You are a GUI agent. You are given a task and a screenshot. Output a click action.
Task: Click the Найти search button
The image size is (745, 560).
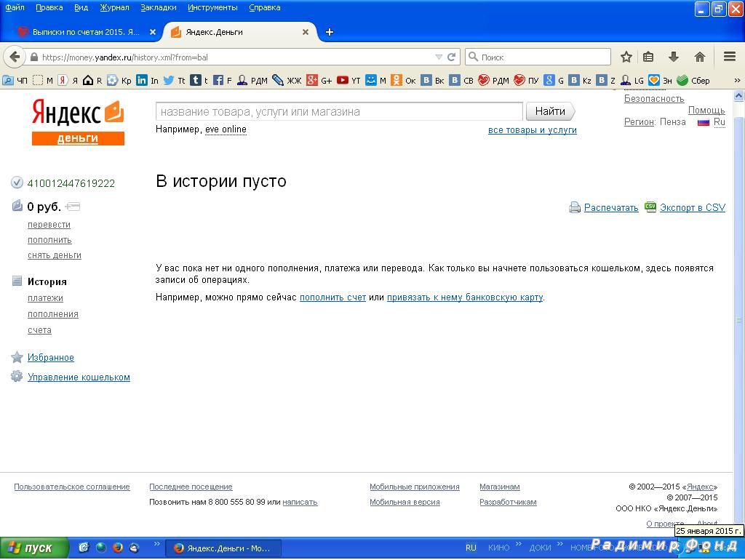pos(550,111)
